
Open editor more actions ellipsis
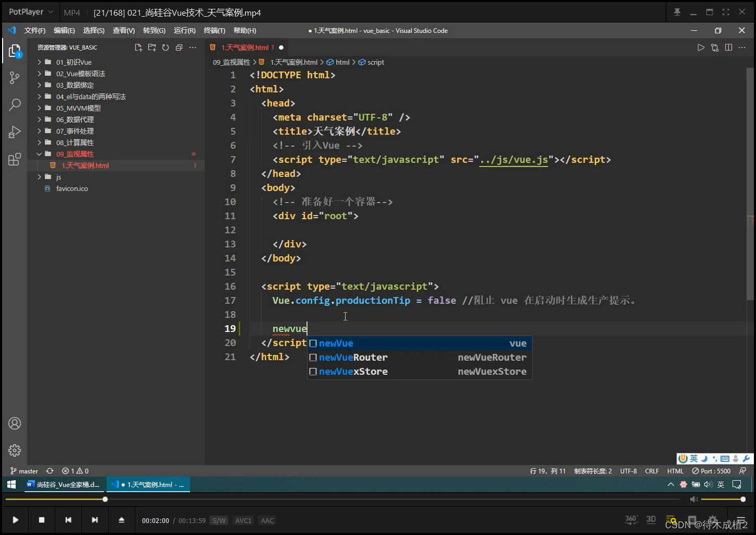(x=742, y=47)
